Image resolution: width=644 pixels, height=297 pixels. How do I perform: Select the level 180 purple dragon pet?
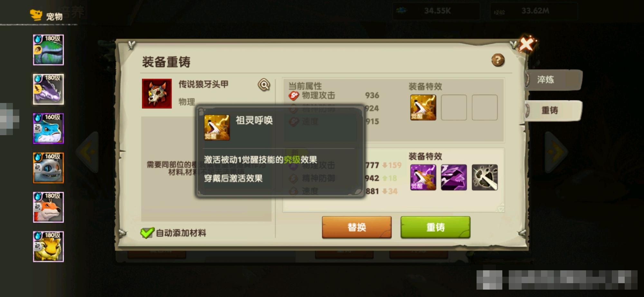[x=48, y=89]
